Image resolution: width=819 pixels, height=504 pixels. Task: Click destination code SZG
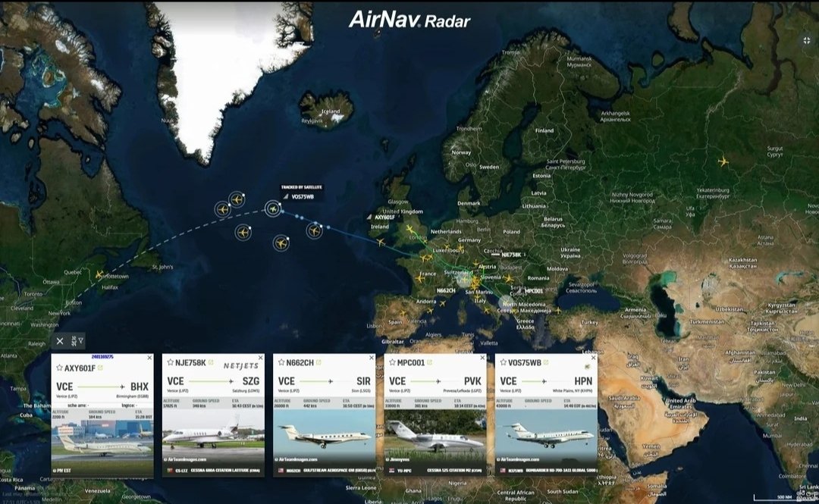tap(251, 382)
